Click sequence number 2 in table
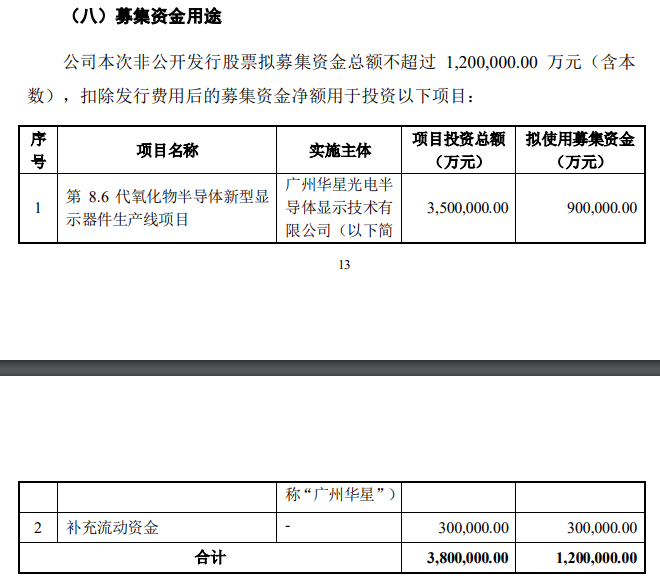 point(38,527)
